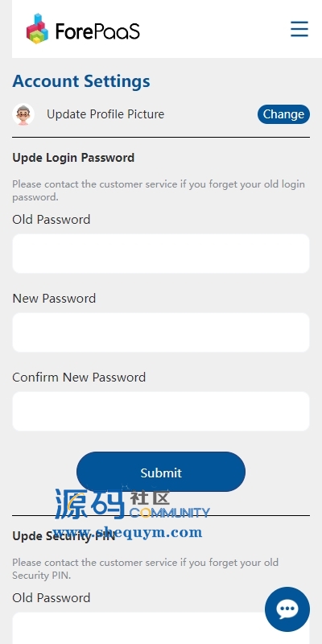Viewport: 322px width, 644px height.
Task: Focus the New Password input field
Action: pos(161,332)
